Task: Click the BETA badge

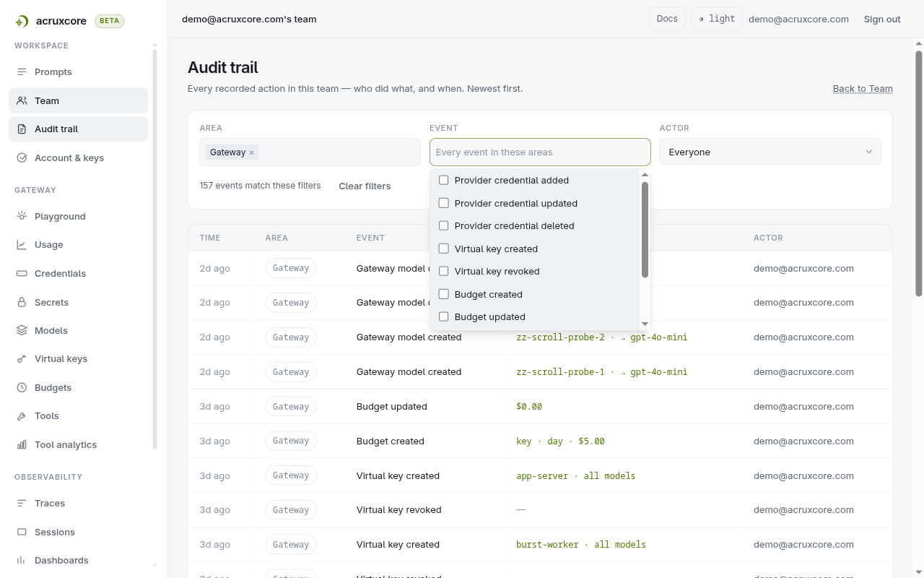Action: (110, 21)
